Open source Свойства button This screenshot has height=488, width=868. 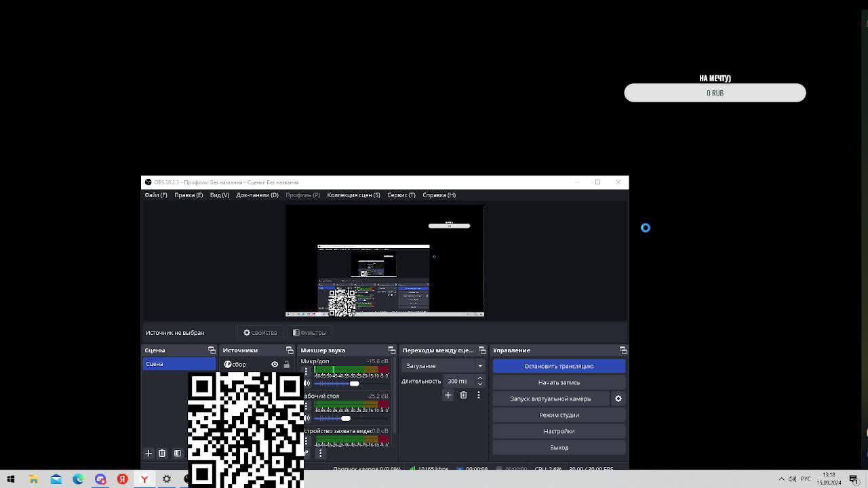260,333
